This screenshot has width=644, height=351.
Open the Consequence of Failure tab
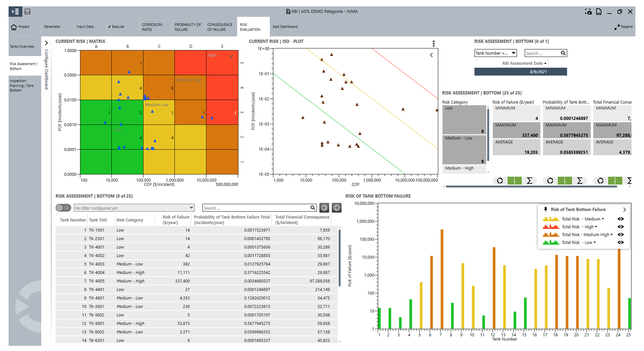point(220,27)
